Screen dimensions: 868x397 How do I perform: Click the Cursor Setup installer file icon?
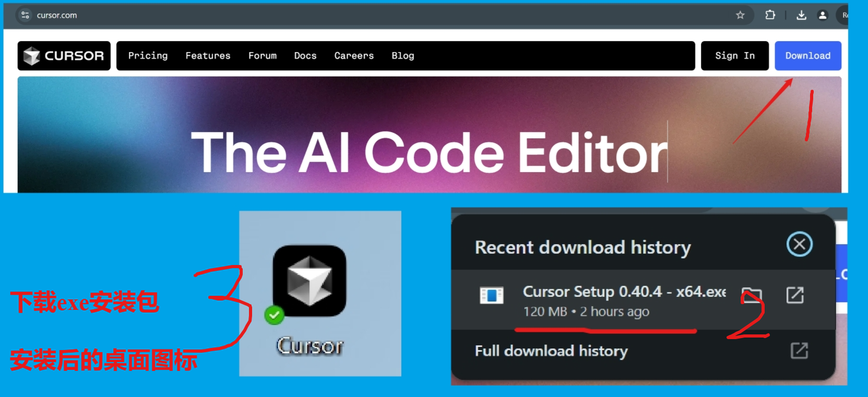[491, 295]
